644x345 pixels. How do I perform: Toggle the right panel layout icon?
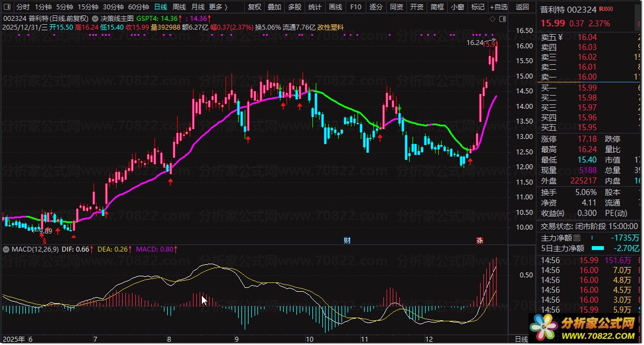point(502,18)
